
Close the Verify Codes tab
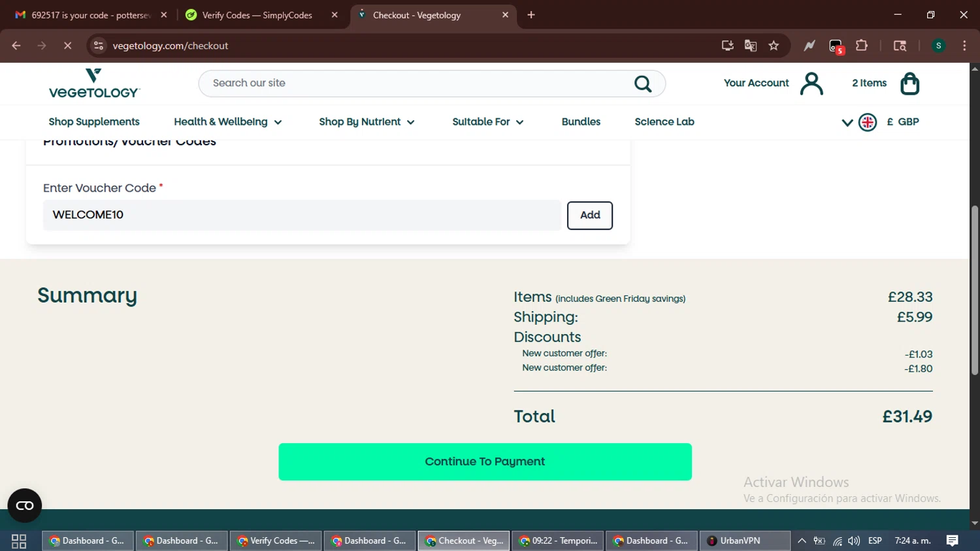pyautogui.click(x=335, y=15)
